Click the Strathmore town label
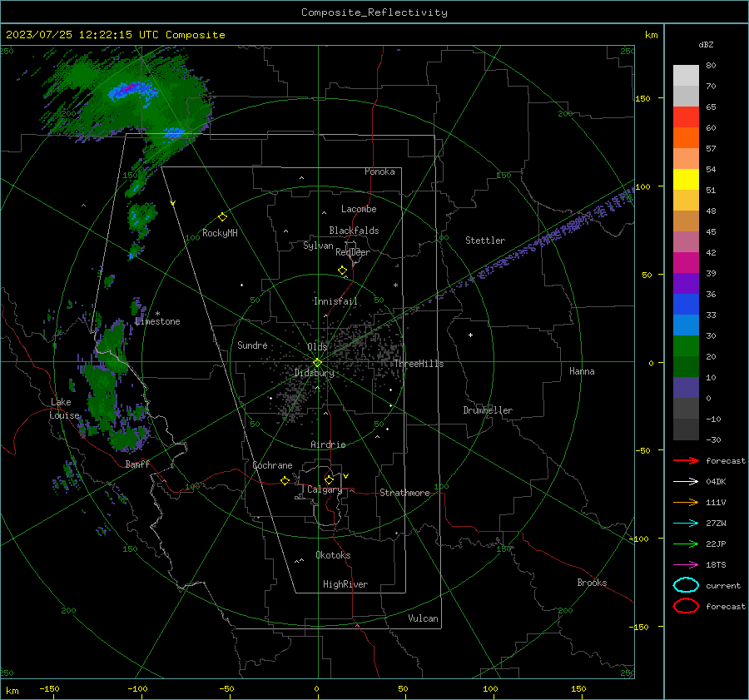Screen dimensions: 749x700 coord(404,493)
